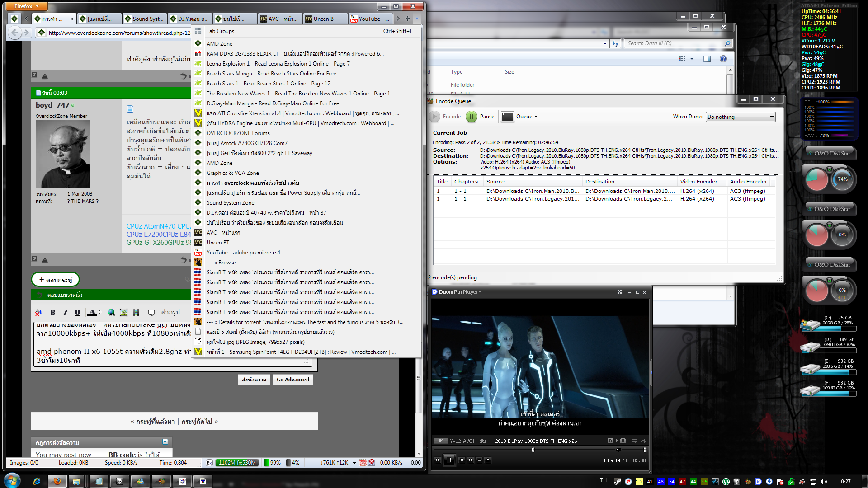Click the Bold formatting icon
Viewport: 868px width, 488px height.
(x=53, y=312)
